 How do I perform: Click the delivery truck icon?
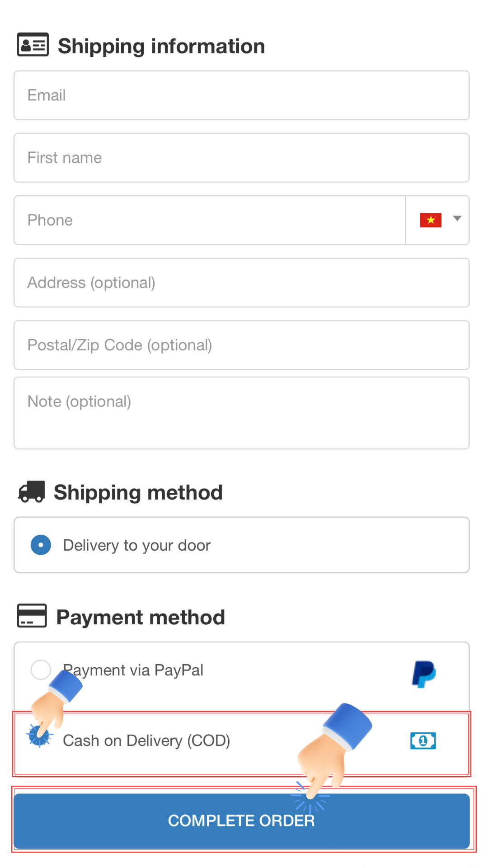(x=32, y=491)
